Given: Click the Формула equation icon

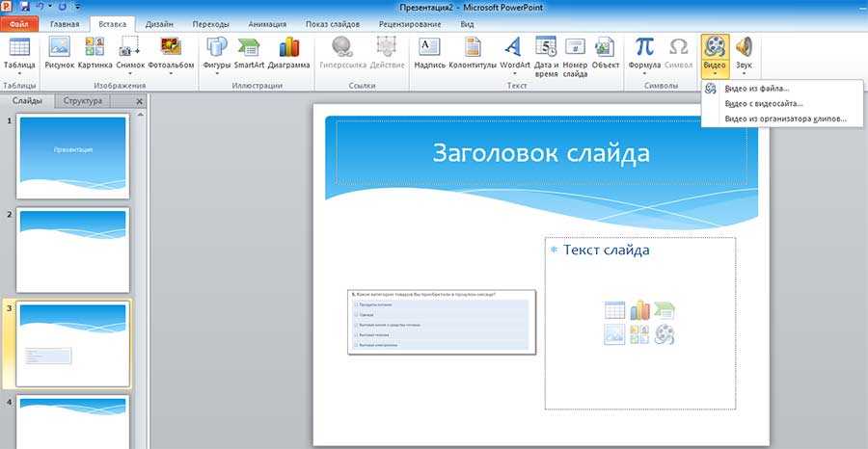Looking at the screenshot, I should 644,46.
